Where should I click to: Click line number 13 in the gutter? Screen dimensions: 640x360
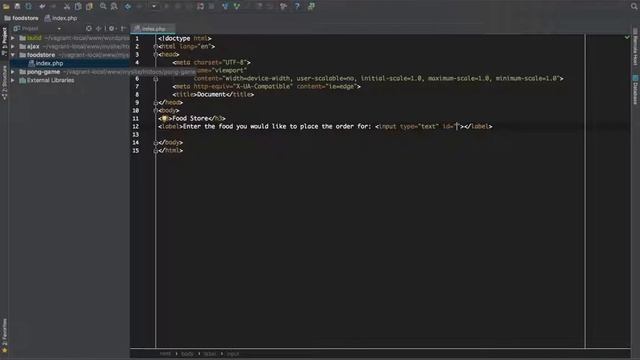click(136, 135)
